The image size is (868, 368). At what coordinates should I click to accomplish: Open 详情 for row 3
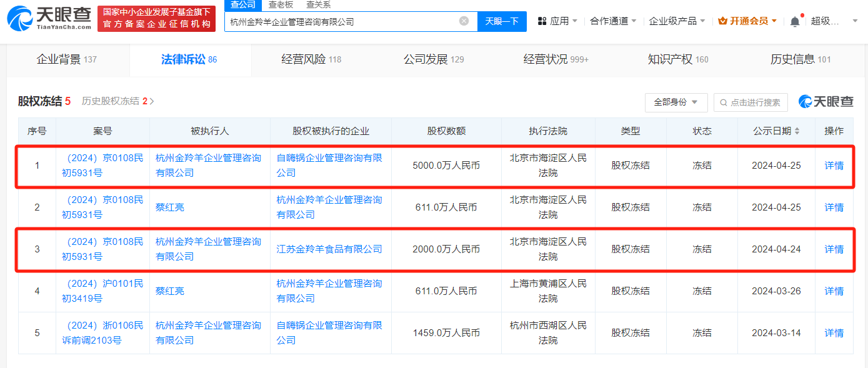[834, 249]
